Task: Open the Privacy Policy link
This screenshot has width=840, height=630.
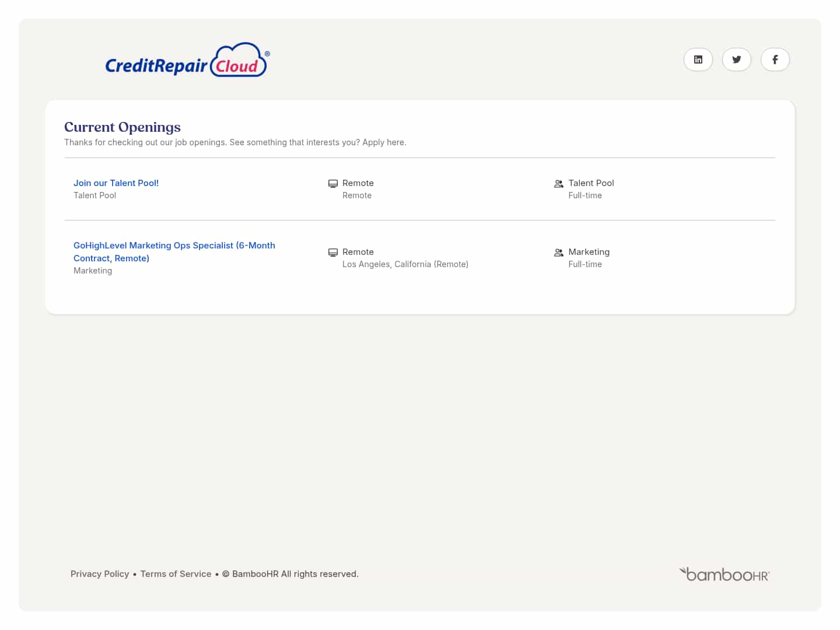Action: coord(100,574)
